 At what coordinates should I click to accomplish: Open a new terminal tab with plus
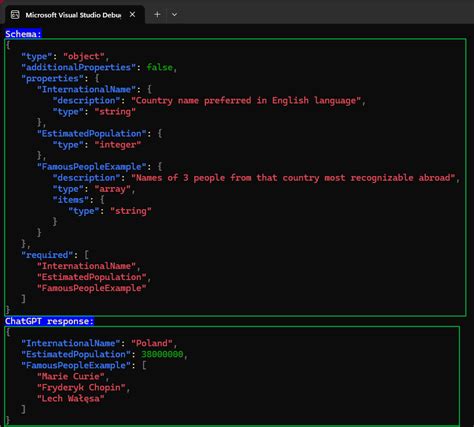click(x=157, y=15)
